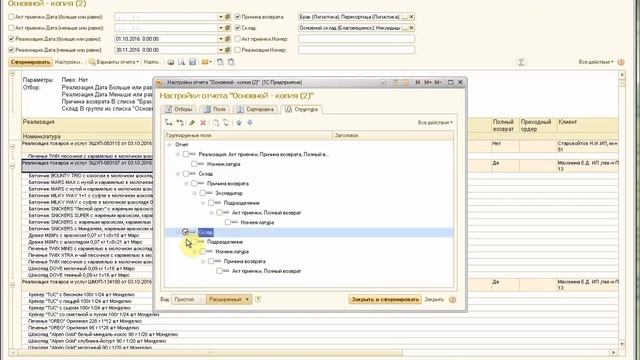Screen dimensions: 640x360
Task: Collapse all groups icon in main toolbar
Action: [231, 62]
